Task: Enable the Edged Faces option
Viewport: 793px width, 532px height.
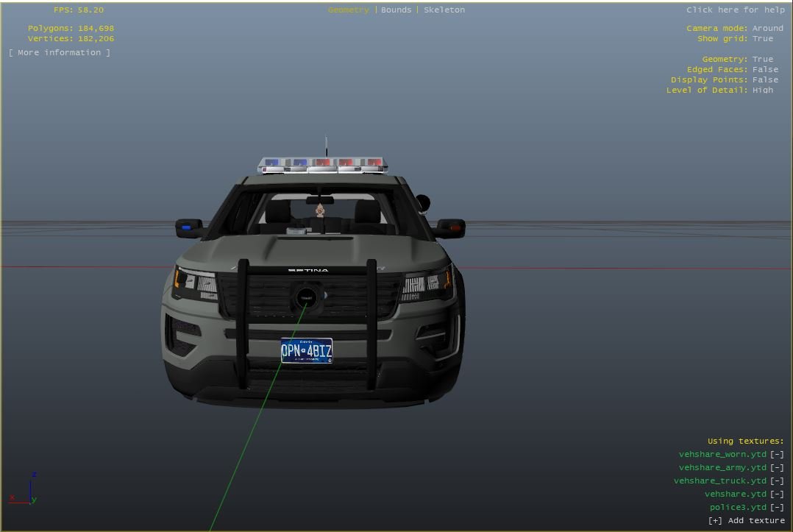Action: click(x=764, y=69)
